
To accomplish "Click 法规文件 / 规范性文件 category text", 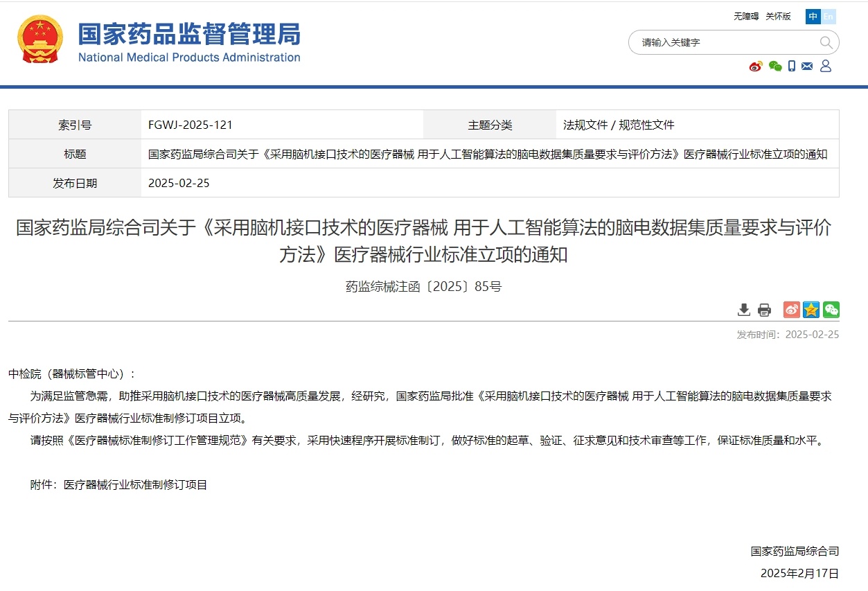I will click(619, 125).
